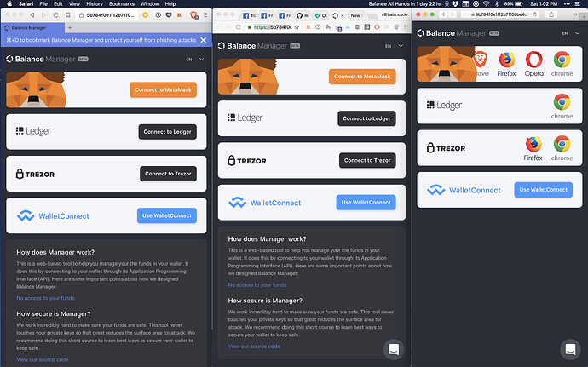
Task: Click Connect to Ledger in Chrome window
Action: tap(366, 118)
